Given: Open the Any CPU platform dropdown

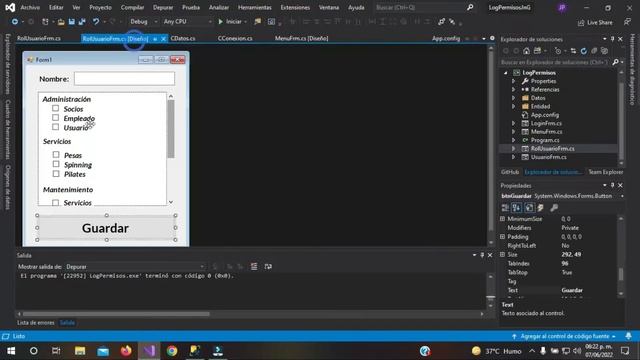Looking at the screenshot, I should click(x=188, y=22).
